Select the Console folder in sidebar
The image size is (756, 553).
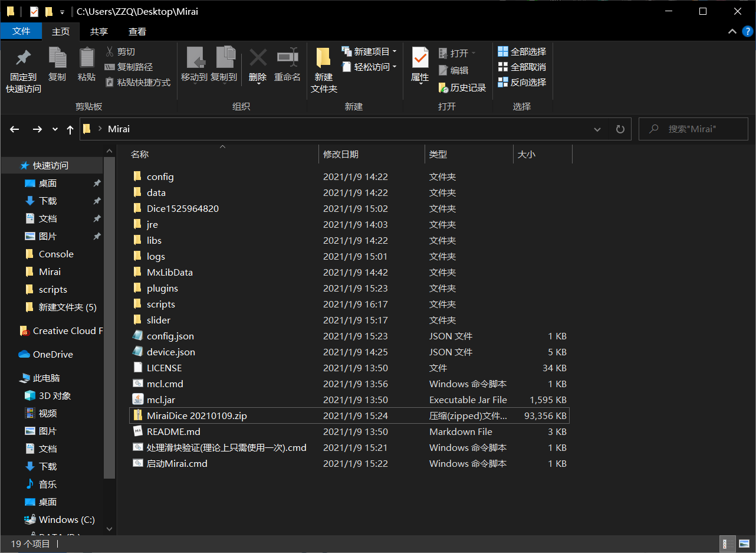pyautogui.click(x=56, y=254)
